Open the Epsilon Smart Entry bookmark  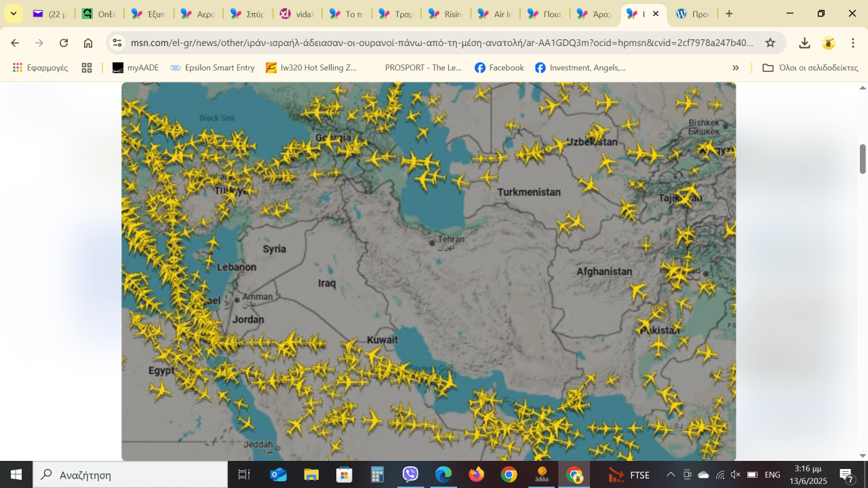212,68
